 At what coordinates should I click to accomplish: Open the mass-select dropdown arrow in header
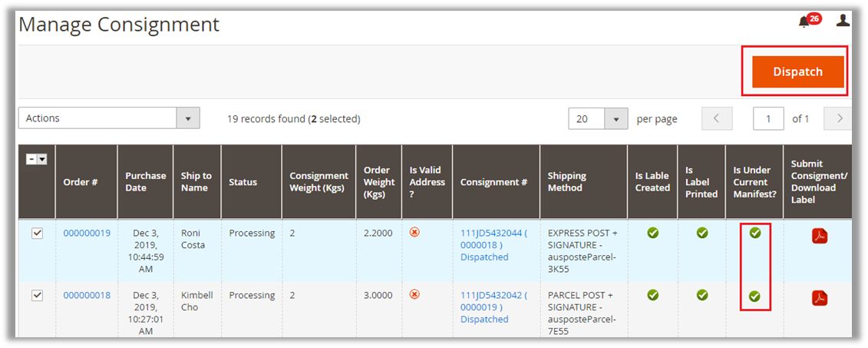click(42, 159)
